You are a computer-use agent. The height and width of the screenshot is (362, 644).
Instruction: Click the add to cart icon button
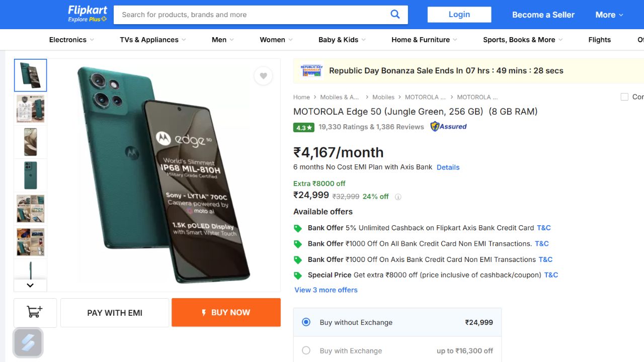pos(35,313)
